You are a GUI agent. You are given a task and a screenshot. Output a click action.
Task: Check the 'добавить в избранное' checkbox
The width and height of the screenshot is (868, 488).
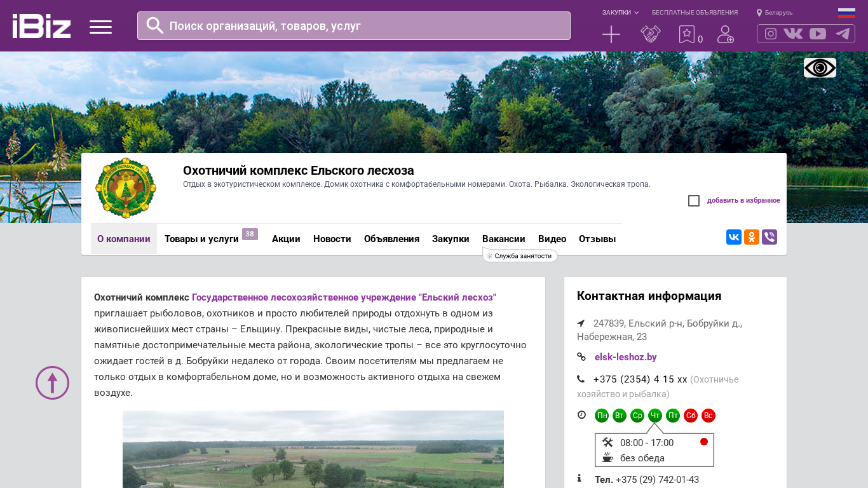694,201
